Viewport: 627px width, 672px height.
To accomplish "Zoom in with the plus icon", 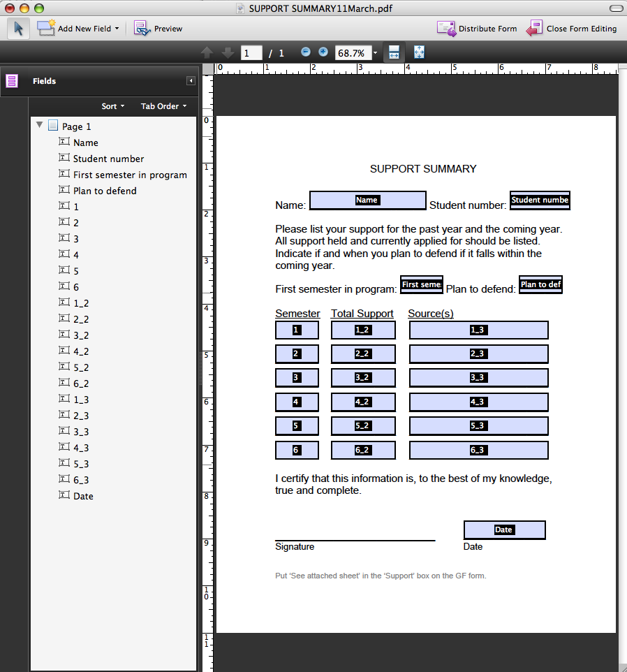I will tap(322, 52).
